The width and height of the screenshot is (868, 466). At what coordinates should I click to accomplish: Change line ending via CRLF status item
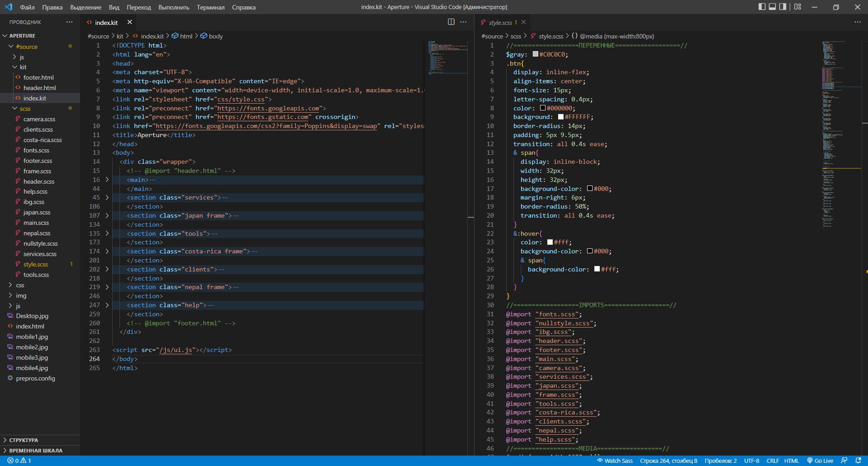click(x=773, y=461)
